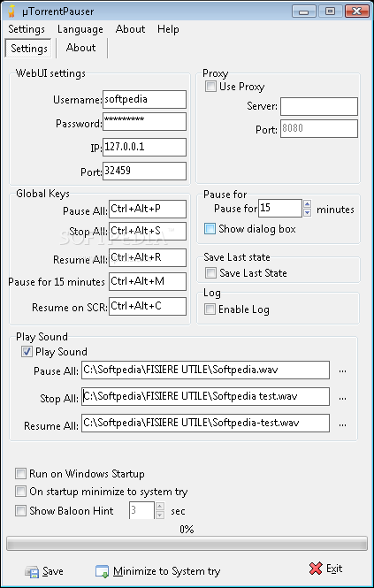Click the Pause All hotkey field Ctrl+Alt+P
The height and width of the screenshot is (588, 374).
(148, 209)
